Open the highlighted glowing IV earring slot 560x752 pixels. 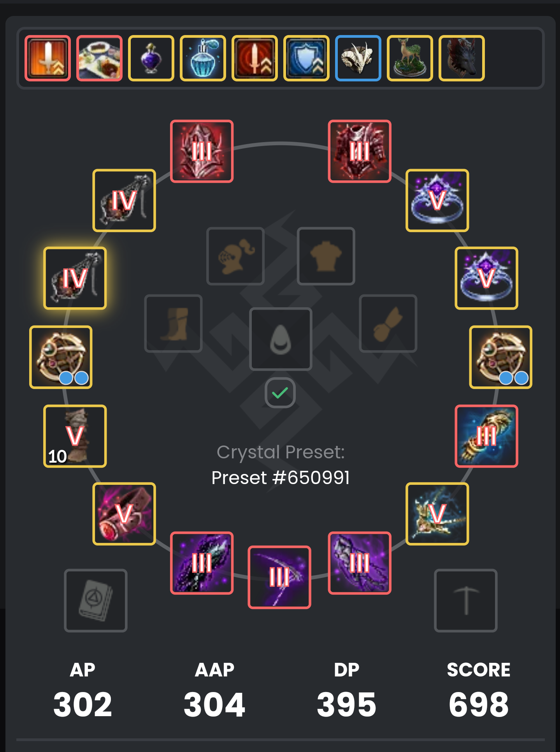[x=75, y=278]
